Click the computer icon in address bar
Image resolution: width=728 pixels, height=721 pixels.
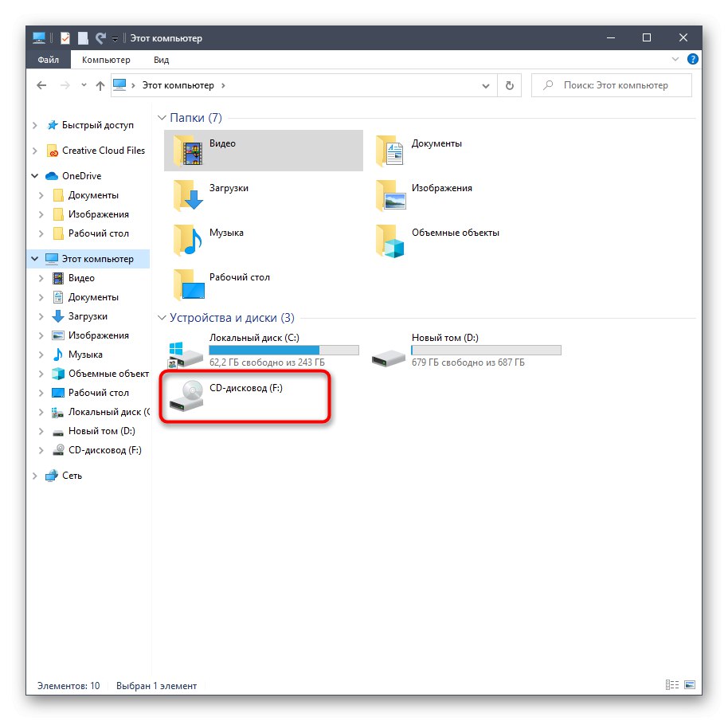pyautogui.click(x=119, y=85)
